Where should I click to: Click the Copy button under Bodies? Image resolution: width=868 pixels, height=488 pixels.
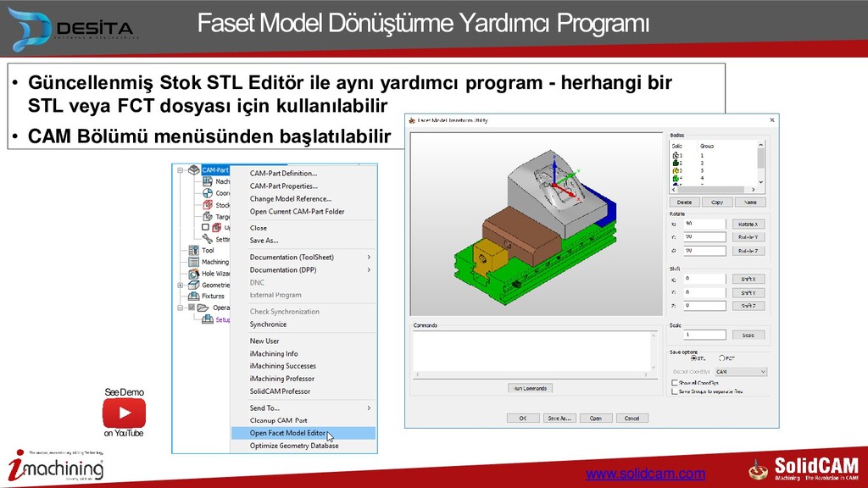717,202
